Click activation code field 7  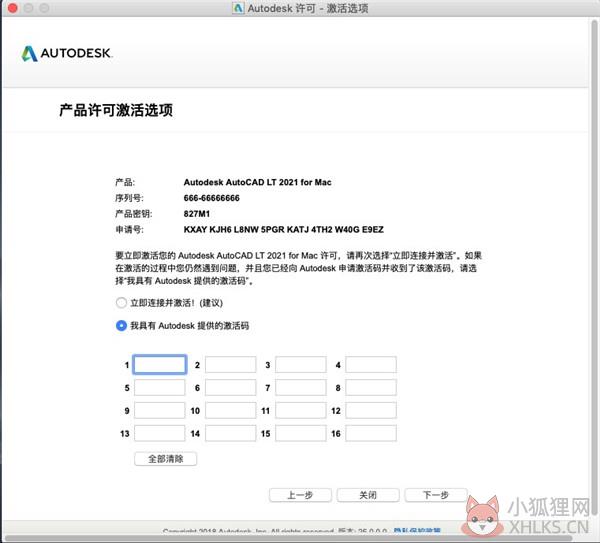[301, 388]
